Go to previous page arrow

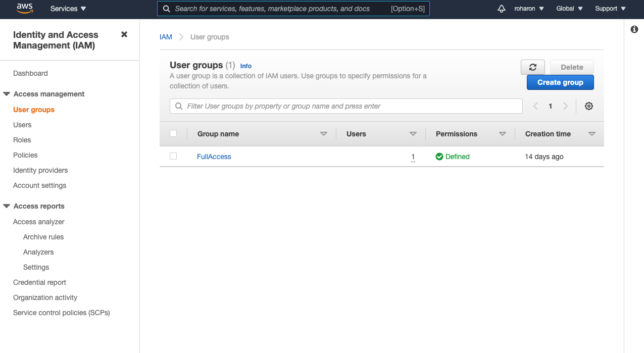pos(536,106)
